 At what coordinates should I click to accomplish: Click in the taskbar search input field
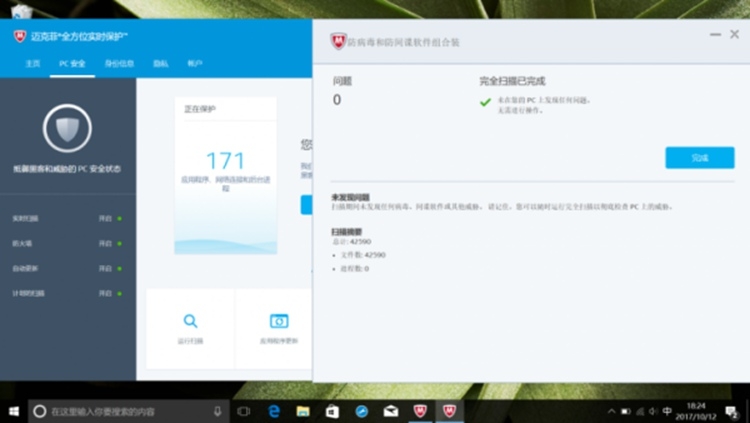coord(129,411)
